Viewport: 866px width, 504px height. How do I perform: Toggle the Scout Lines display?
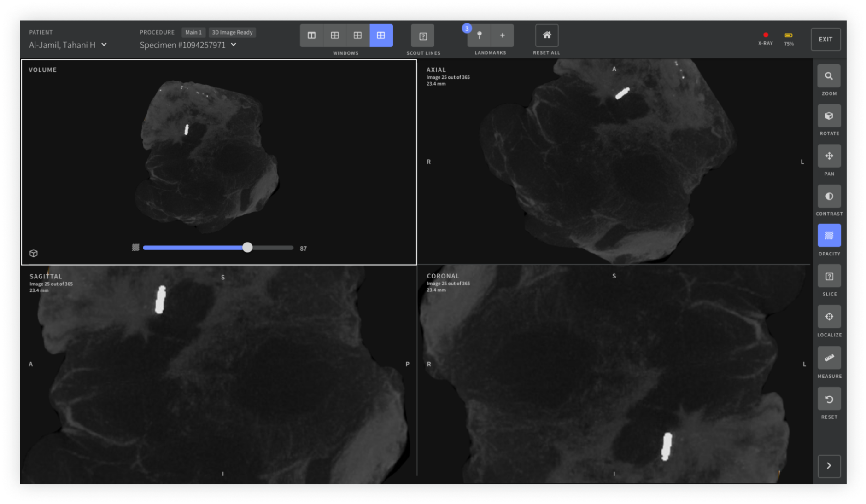423,36
